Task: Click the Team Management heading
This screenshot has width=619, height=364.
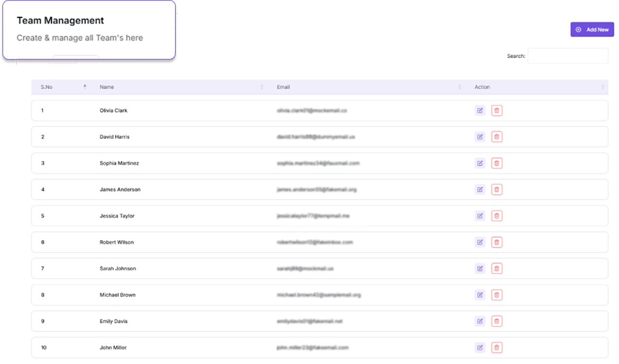Action: coord(60,21)
